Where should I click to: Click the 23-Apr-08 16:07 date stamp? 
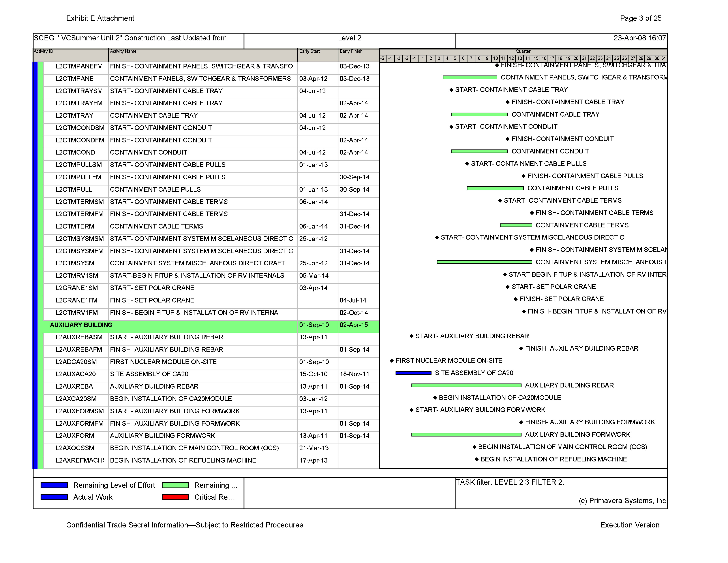tap(640, 38)
